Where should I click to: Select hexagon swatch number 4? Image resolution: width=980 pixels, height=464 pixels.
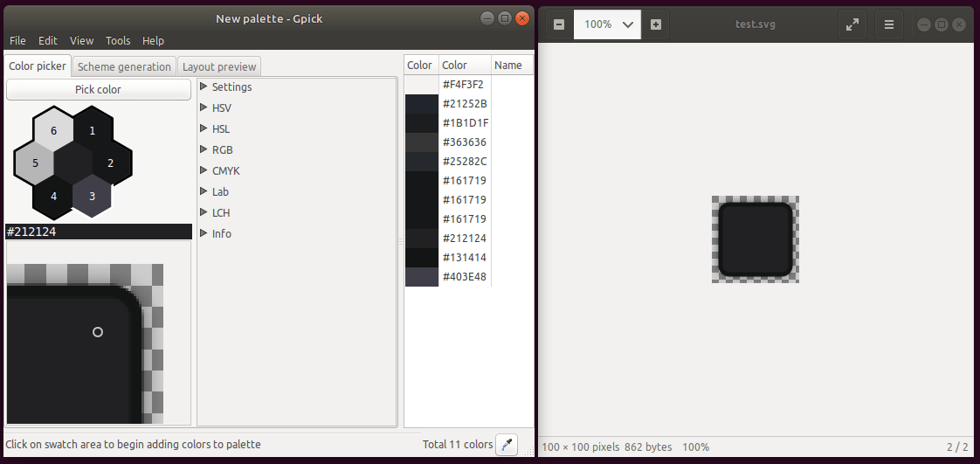click(54, 197)
